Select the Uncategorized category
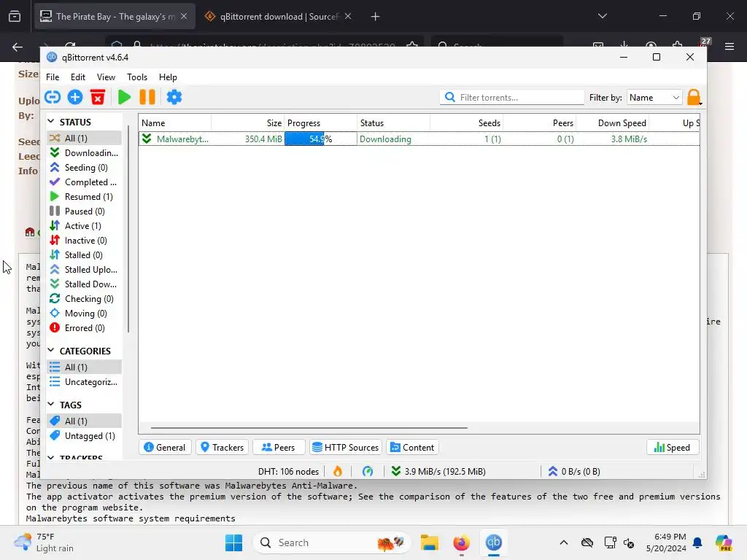The height and width of the screenshot is (560, 747). click(x=85, y=382)
